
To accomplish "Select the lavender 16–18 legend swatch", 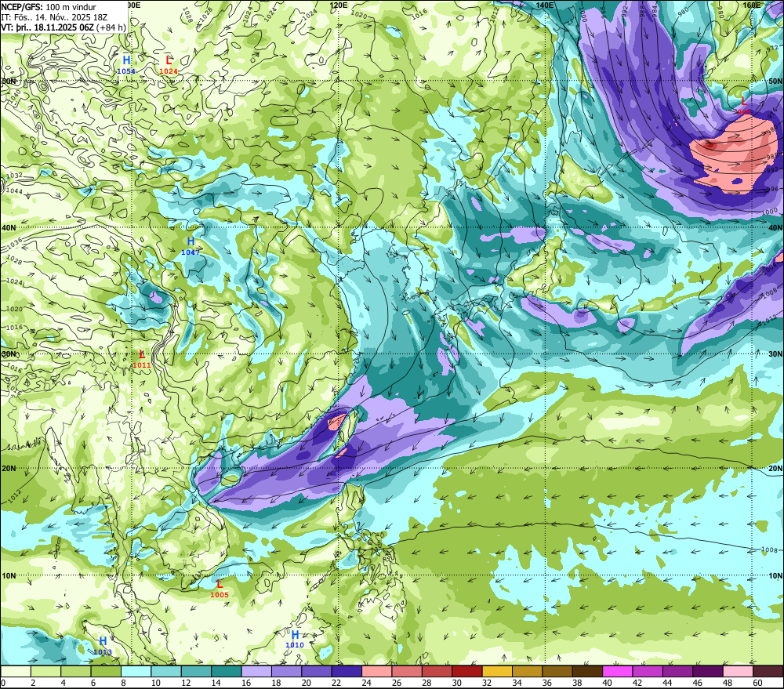I will (256, 671).
